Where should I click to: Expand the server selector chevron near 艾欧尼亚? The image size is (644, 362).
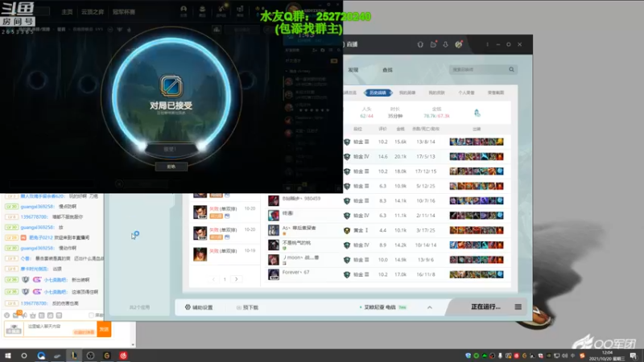tap(430, 307)
